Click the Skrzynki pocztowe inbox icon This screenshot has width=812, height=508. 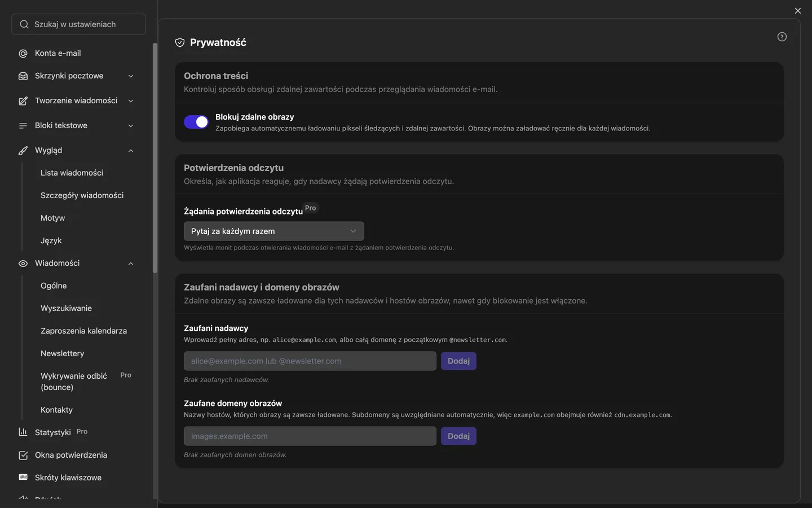click(23, 76)
